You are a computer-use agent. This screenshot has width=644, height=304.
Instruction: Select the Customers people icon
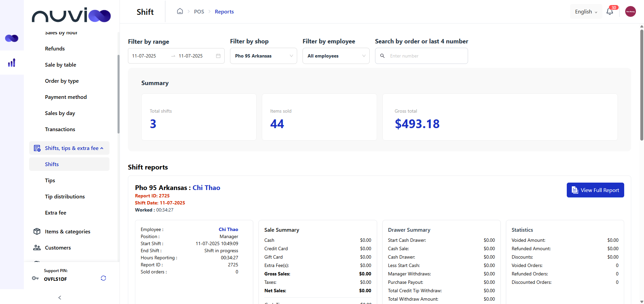tap(37, 248)
